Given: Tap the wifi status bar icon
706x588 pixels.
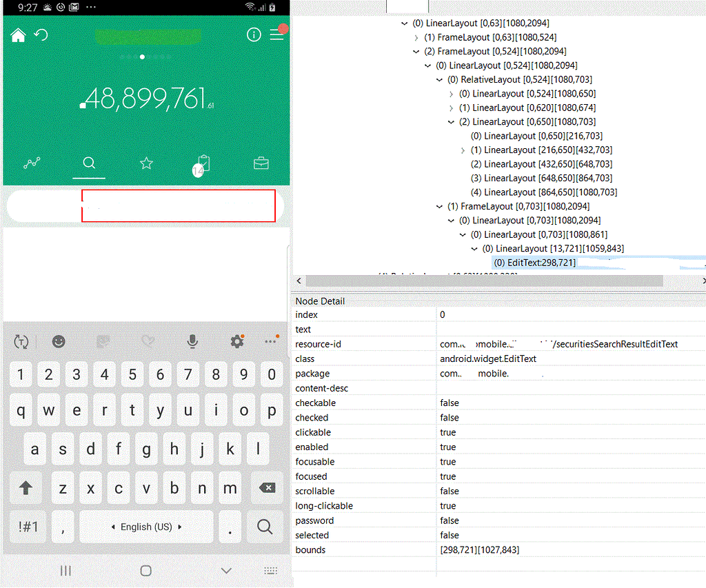Looking at the screenshot, I should click(x=250, y=7).
